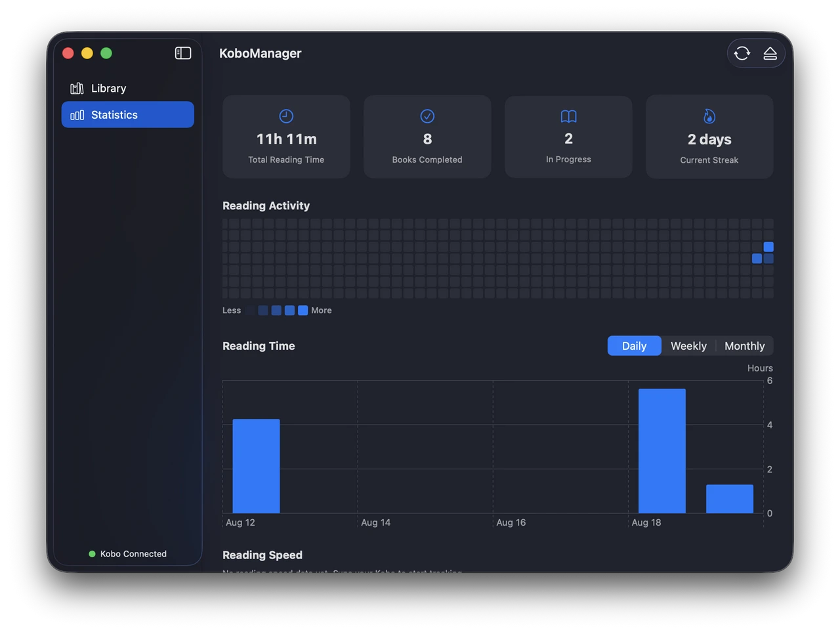
Task: Click the eject Kobo icon
Action: tap(770, 53)
